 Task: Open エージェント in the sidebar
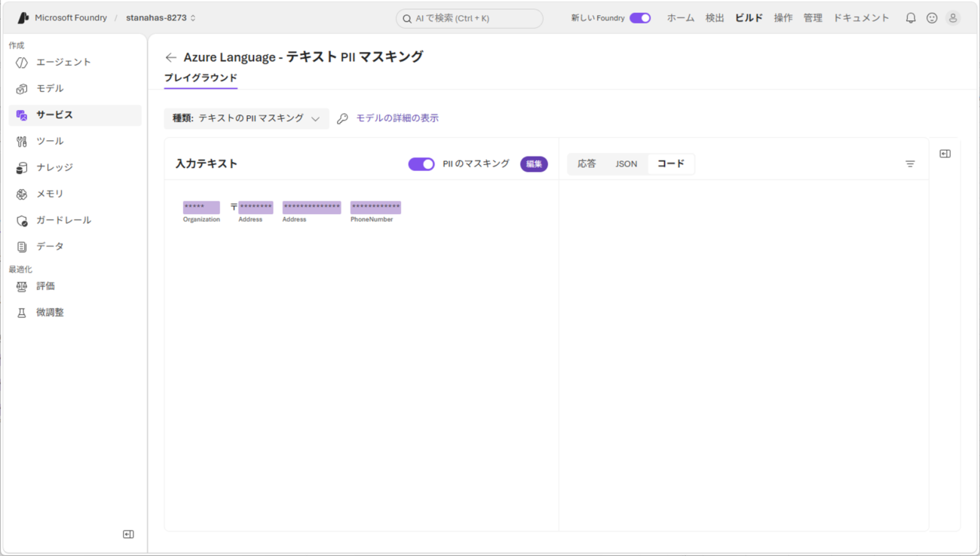(63, 63)
